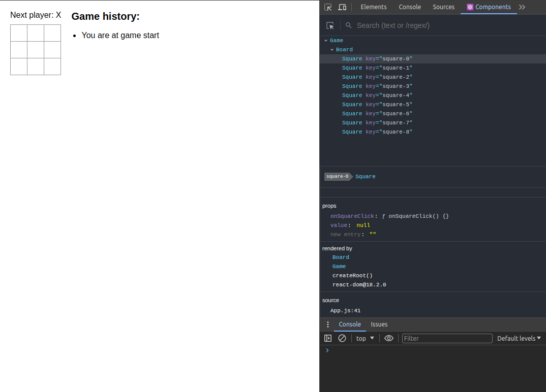
Task: Collapse the Game tree node arrow
Action: (x=326, y=41)
